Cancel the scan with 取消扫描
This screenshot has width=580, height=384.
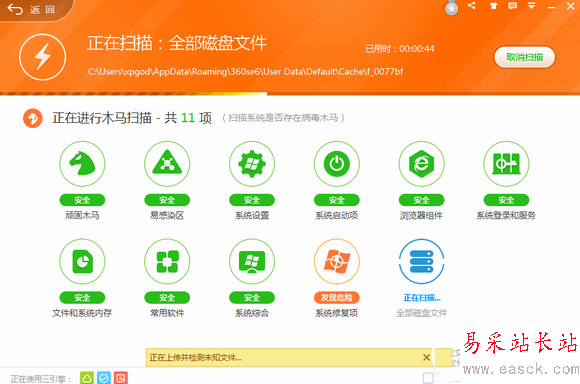point(525,57)
